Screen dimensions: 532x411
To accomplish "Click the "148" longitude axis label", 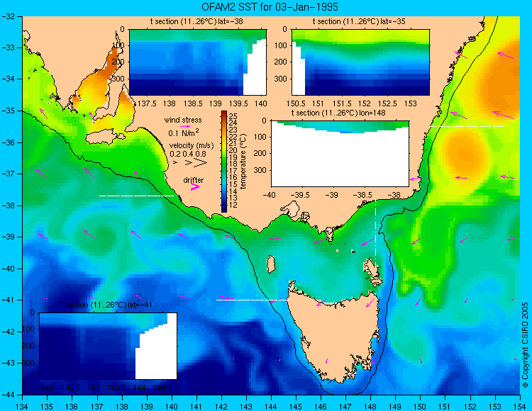I will click(370, 407).
